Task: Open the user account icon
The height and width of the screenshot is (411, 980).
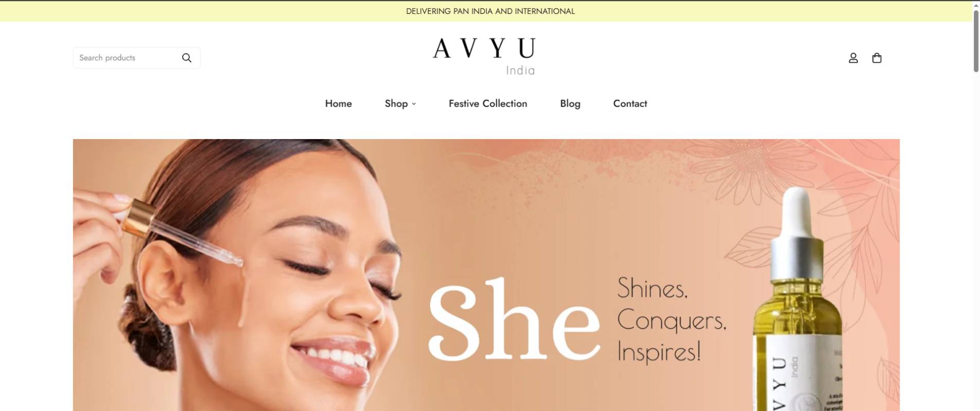Action: (853, 58)
